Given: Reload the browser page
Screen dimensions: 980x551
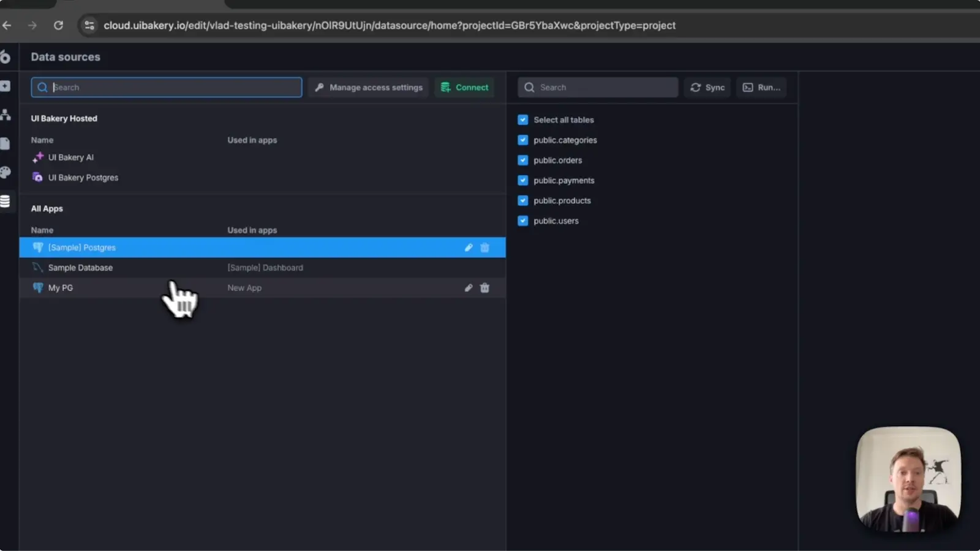Looking at the screenshot, I should 58,25.
